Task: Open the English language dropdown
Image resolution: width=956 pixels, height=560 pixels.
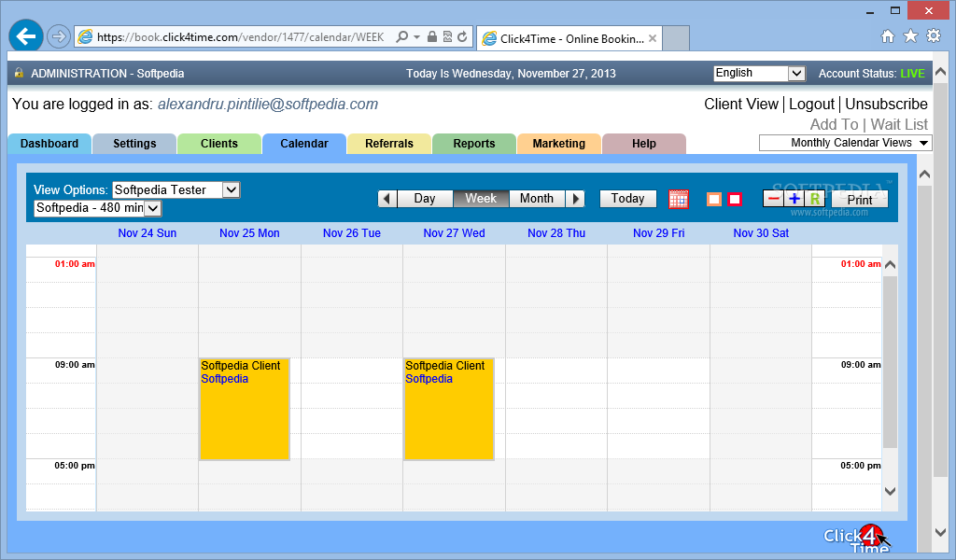Action: [760, 73]
